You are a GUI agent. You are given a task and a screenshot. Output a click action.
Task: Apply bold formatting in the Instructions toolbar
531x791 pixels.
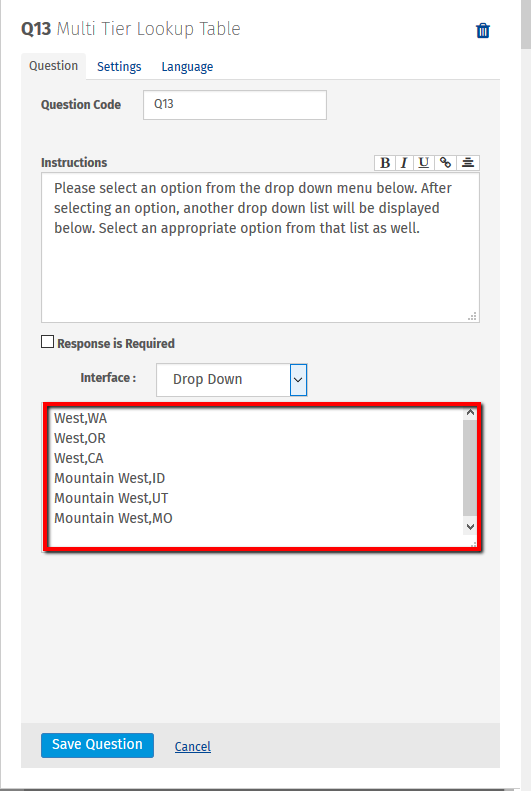(385, 163)
